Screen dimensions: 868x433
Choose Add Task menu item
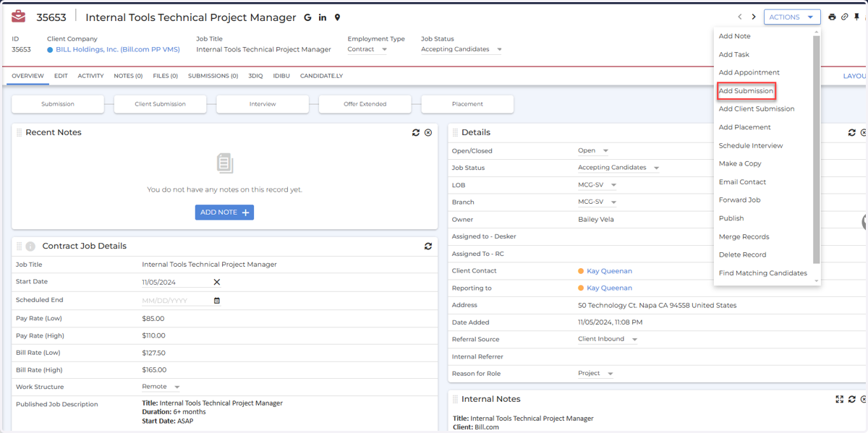tap(734, 54)
